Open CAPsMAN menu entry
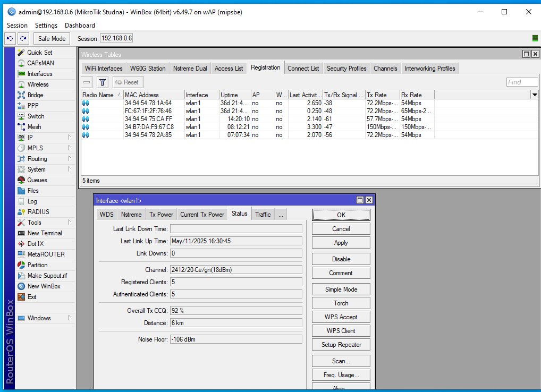 tap(45, 63)
